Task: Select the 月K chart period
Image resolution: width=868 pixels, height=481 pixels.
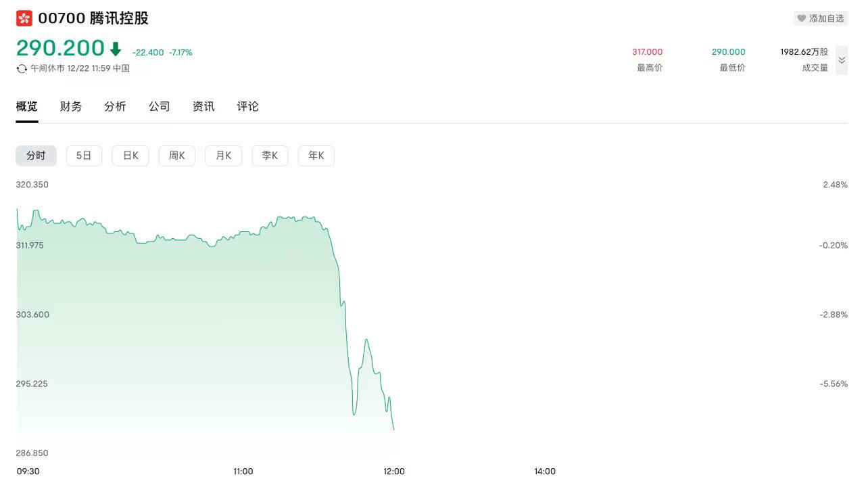Action: tap(224, 156)
